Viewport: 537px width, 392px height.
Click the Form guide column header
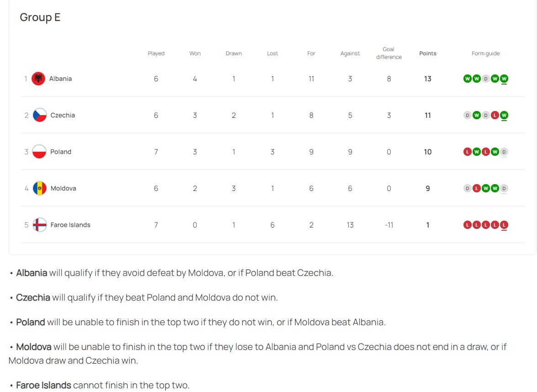(x=486, y=53)
